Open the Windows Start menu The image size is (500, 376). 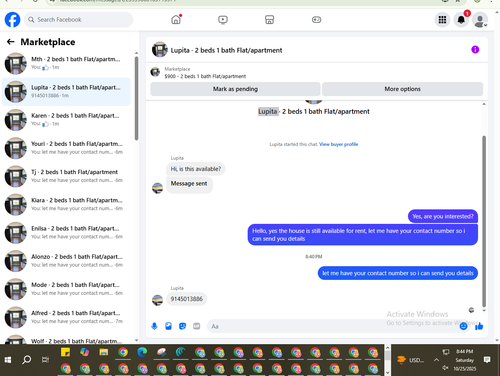(8, 360)
